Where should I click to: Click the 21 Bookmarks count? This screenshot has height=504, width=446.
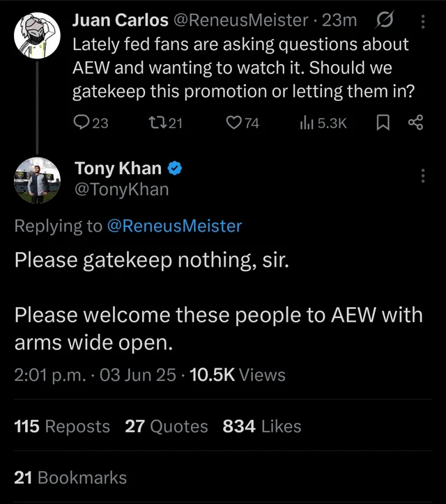70,478
